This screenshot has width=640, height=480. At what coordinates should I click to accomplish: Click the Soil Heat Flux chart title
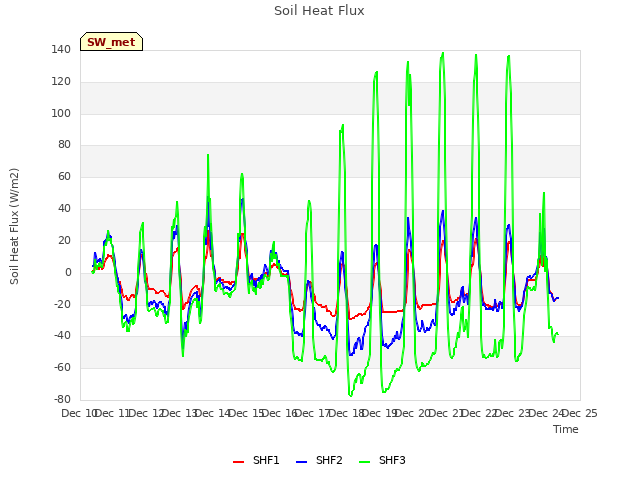(319, 11)
